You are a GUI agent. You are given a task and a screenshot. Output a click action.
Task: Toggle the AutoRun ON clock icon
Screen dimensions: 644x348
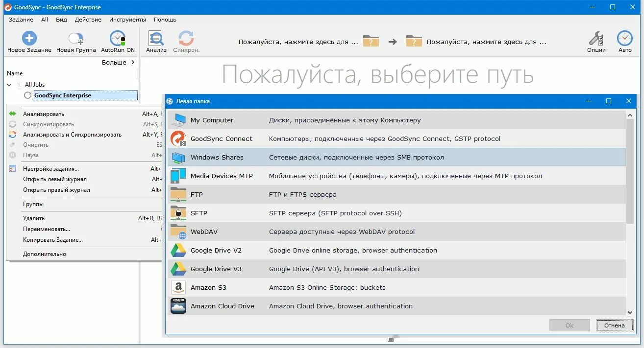[118, 38]
